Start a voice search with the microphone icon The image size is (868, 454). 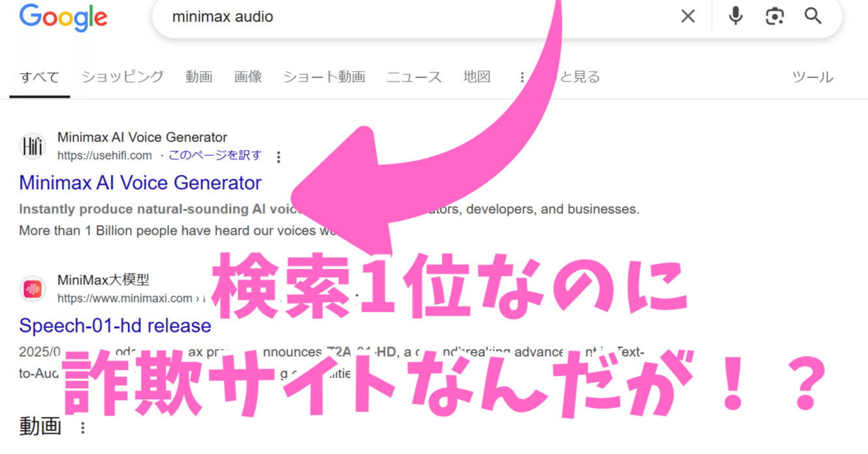[734, 16]
